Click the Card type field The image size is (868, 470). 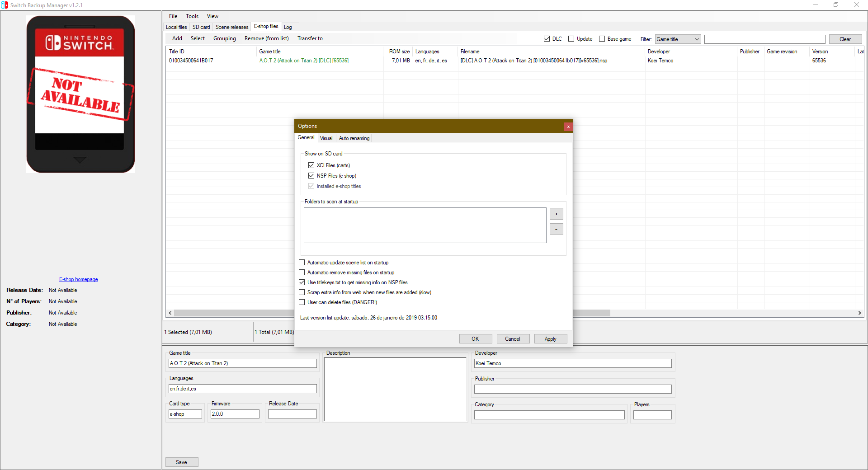185,414
